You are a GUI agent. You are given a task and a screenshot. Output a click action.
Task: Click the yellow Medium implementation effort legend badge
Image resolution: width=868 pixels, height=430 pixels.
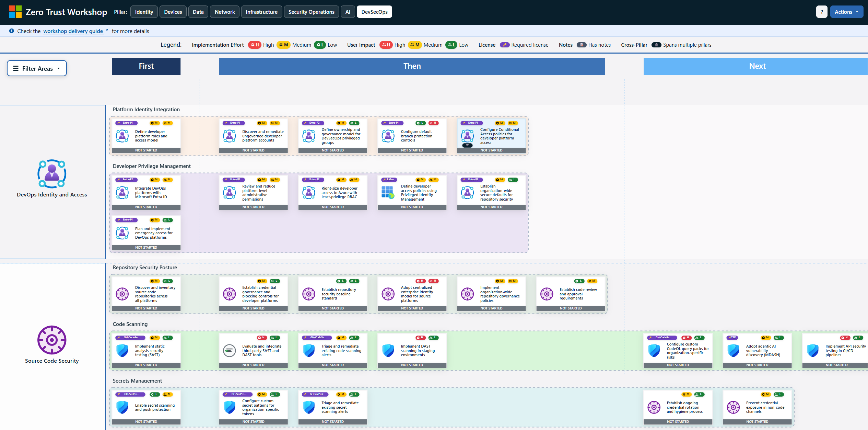[x=283, y=45]
